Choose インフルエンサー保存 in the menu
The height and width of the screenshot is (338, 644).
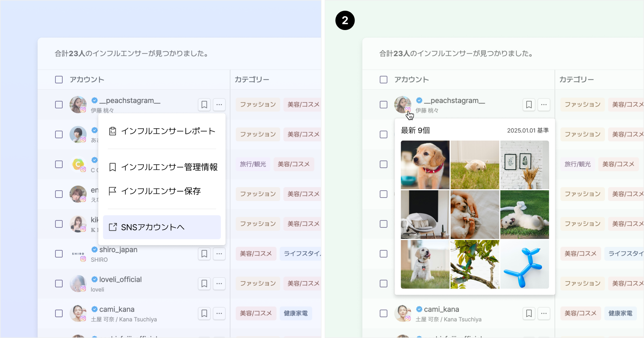coord(162,191)
